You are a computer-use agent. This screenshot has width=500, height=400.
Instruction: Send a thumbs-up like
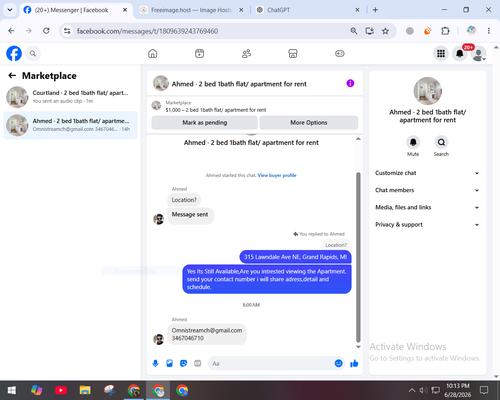click(354, 363)
